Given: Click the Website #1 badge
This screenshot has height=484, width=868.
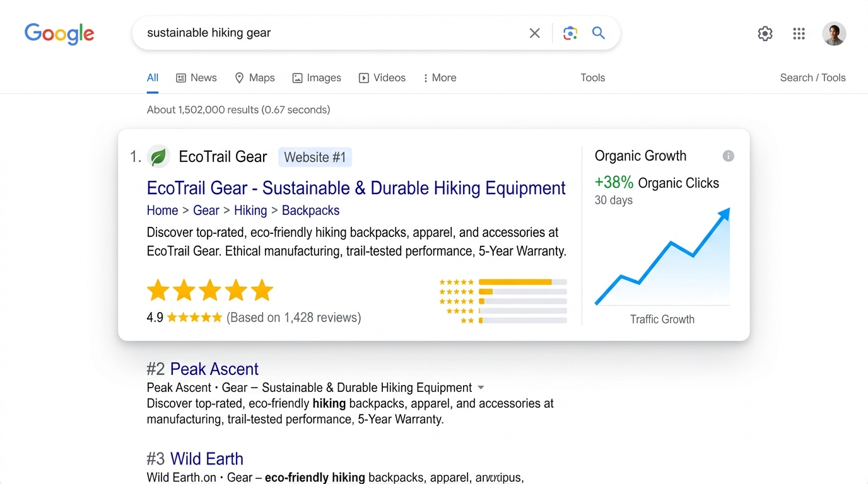Looking at the screenshot, I should click(315, 157).
